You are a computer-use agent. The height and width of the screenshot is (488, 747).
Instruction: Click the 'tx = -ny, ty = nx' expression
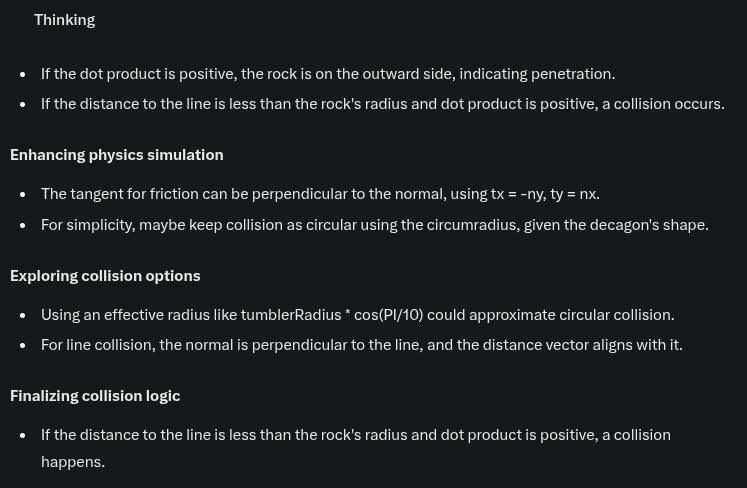(x=545, y=194)
